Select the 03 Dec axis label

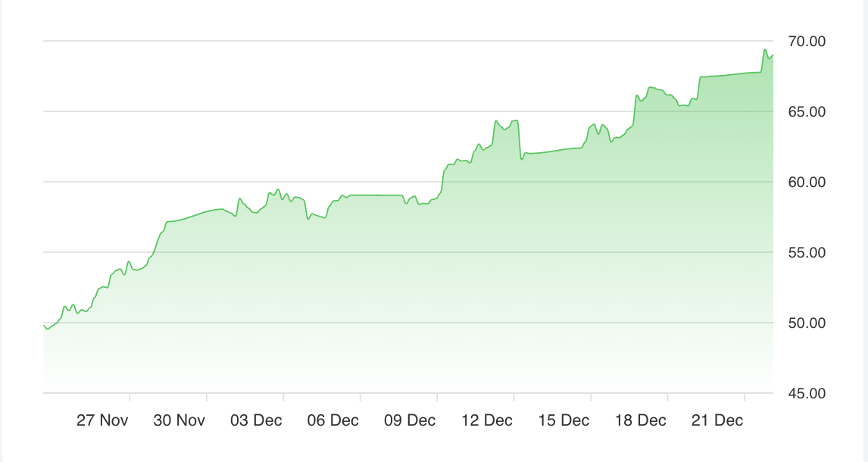[256, 420]
